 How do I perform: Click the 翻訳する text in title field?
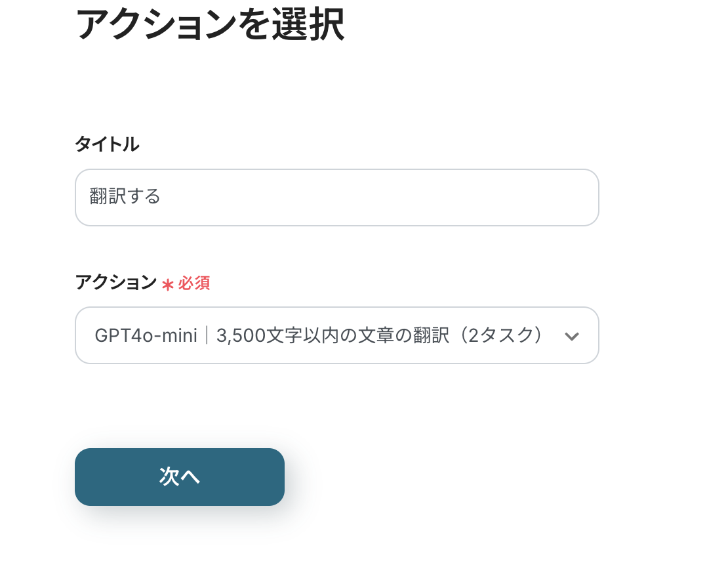coord(125,197)
